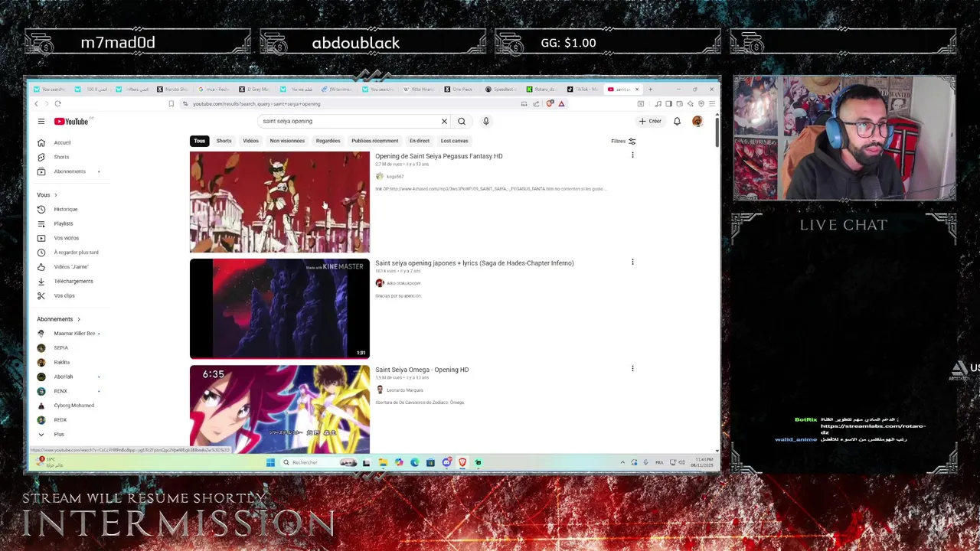The image size is (980, 551).
Task: Select Publiées récemment filter chip
Action: pyautogui.click(x=374, y=141)
